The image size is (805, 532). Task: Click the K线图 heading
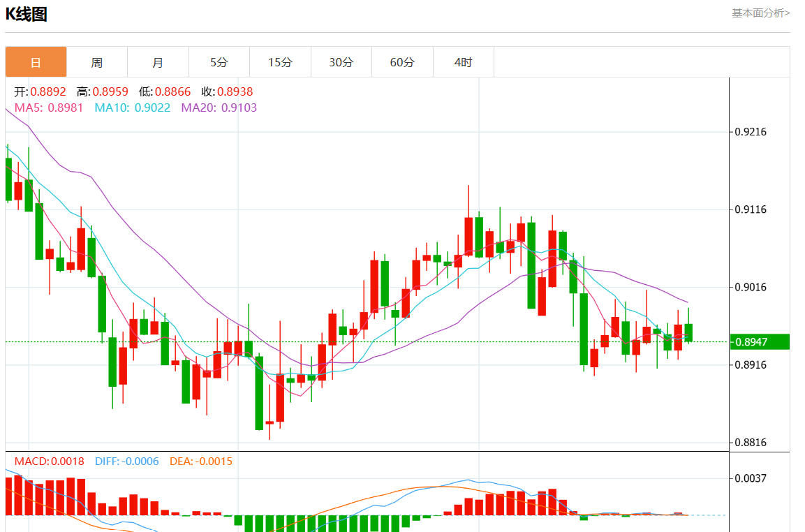[27, 14]
